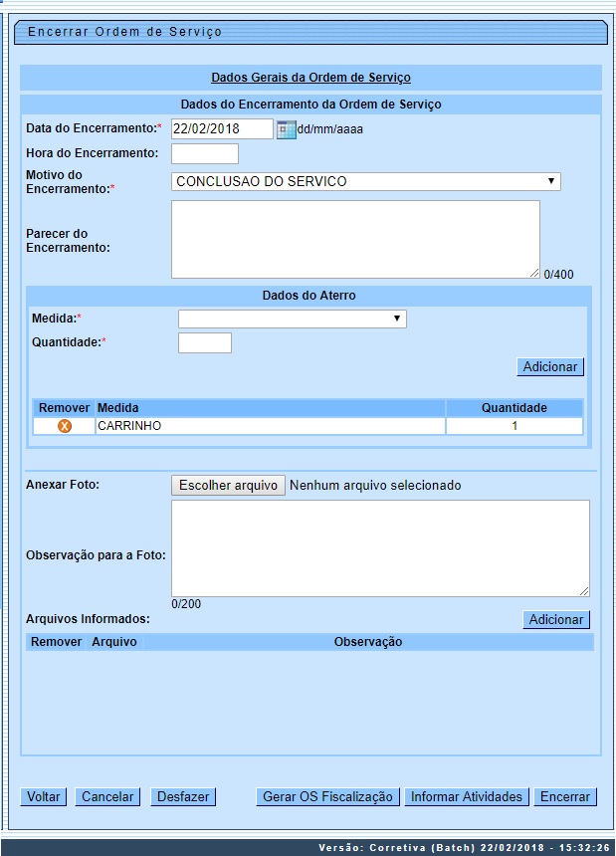616x856 pixels.
Task: Click the Parecer text area resize handle
Action: pos(534,274)
